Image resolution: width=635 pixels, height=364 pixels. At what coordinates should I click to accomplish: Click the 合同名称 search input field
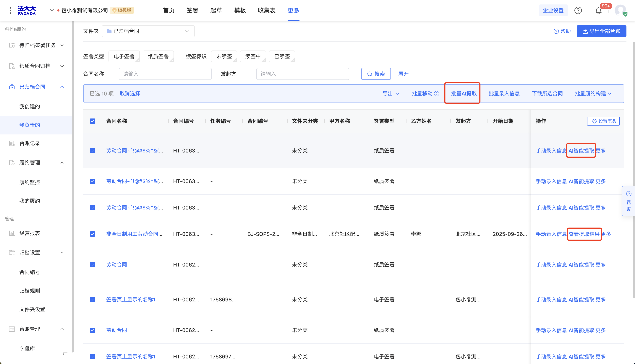coord(165,74)
